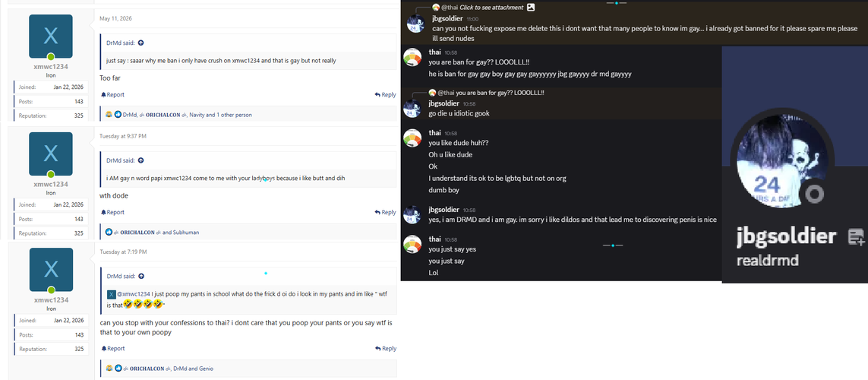
Task: Click the note icon beside jbgsoldier's profile name
Action: [856, 238]
